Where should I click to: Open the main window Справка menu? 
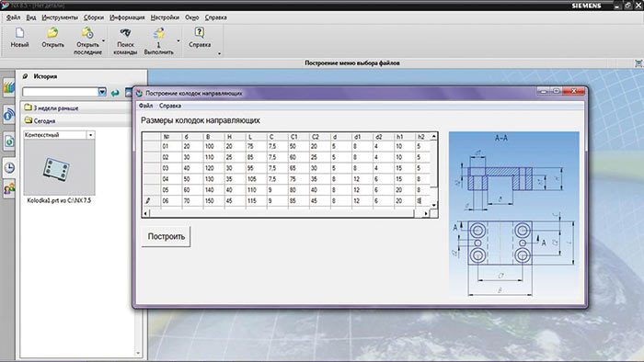coord(215,17)
